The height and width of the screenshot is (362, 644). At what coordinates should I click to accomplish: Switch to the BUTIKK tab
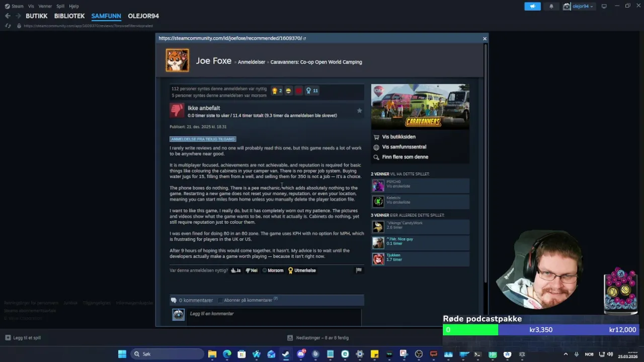click(x=37, y=16)
